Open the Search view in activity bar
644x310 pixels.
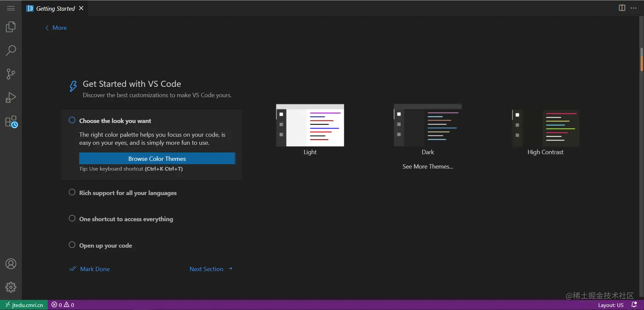(11, 50)
